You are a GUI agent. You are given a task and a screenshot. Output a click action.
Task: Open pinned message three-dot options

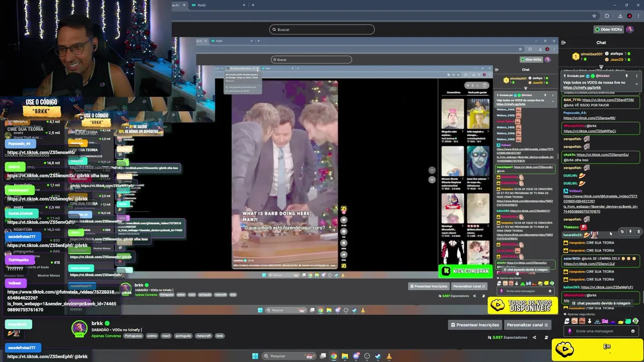pos(636,76)
